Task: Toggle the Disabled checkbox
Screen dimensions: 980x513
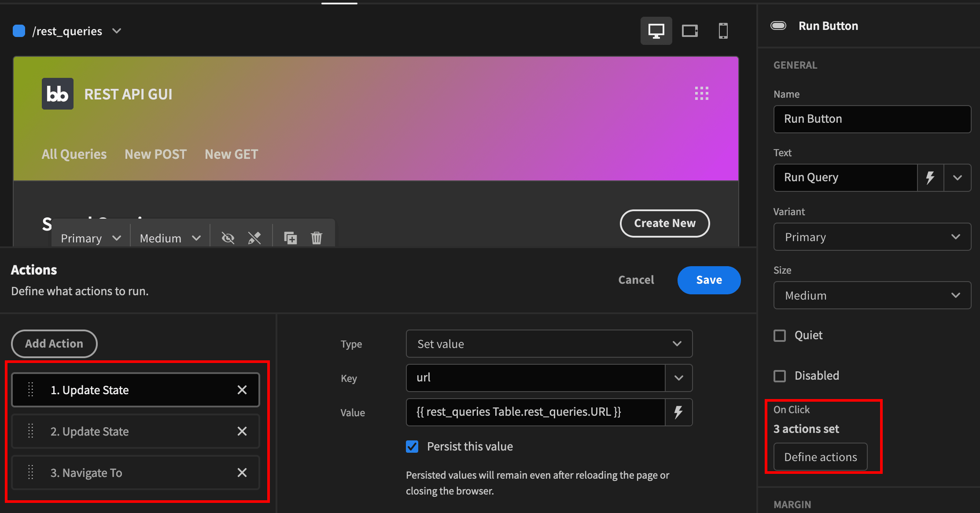Action: pos(780,376)
